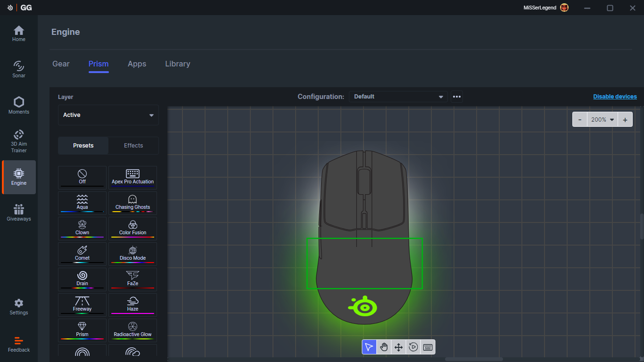Viewport: 644px width, 362px height.
Task: Switch to the Apps tab
Action: point(137,64)
